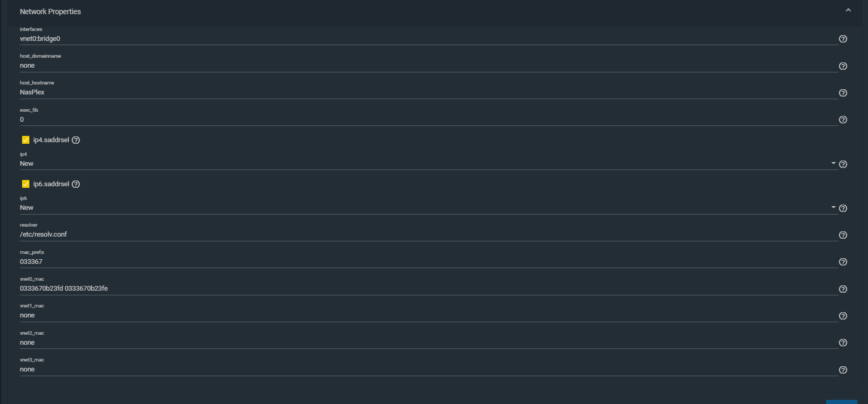Open help for the interfaces field
This screenshot has height=404, width=868.
point(843,39)
